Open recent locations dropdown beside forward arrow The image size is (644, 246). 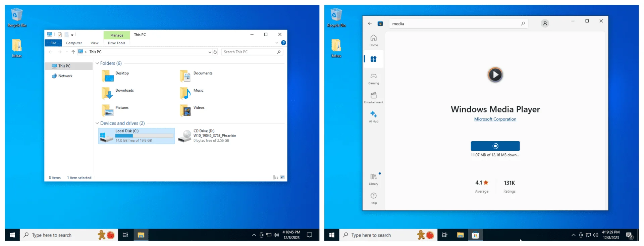(x=67, y=52)
